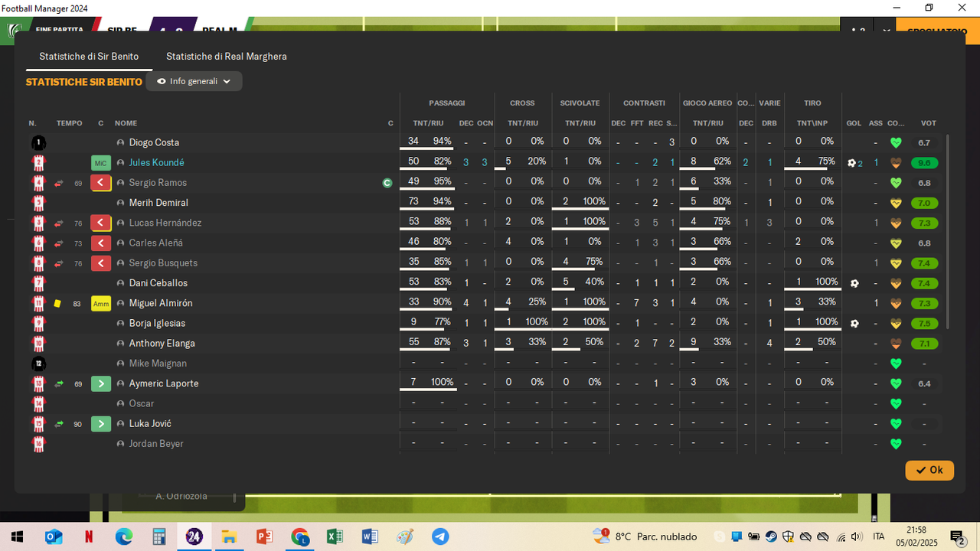This screenshot has height=551, width=980.
Task: Open Merih Demiral's player profile
Action: 158,203
